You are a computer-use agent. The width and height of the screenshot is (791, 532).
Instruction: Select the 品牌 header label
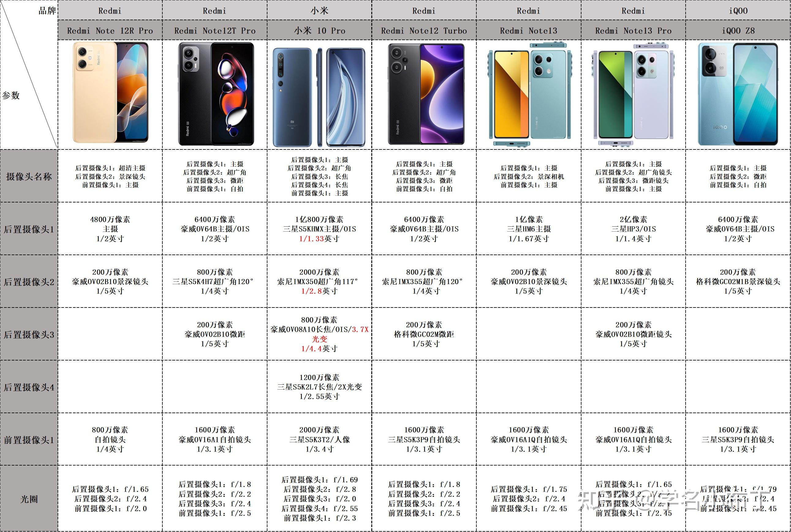click(x=47, y=10)
